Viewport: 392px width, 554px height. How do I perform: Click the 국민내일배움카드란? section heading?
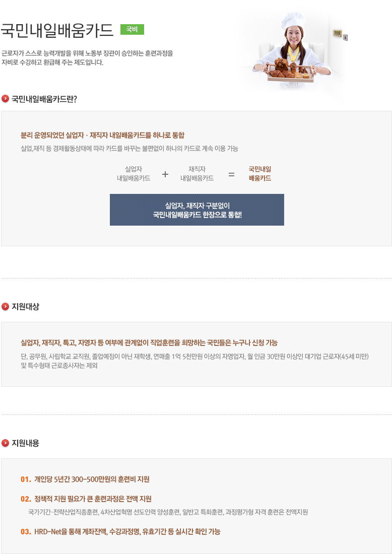click(x=44, y=99)
